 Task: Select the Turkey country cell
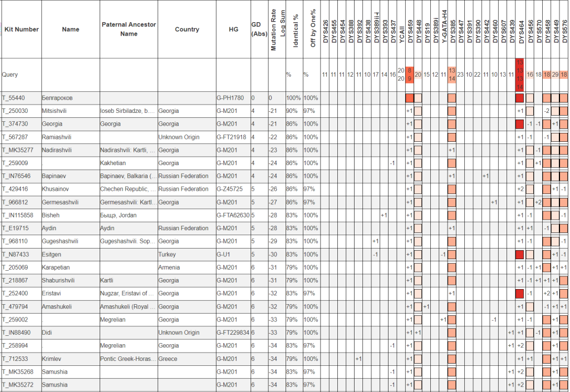[x=167, y=254]
